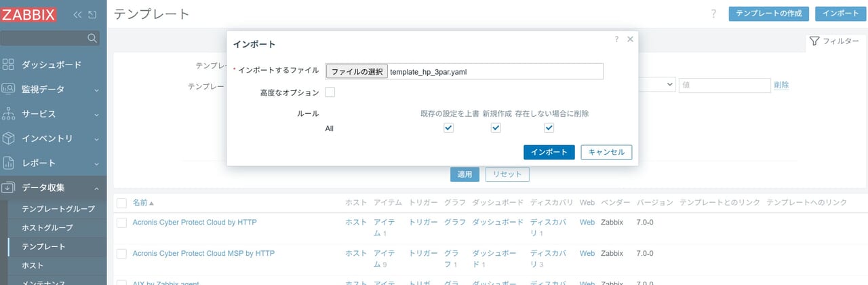Click the tag 値 input field

tap(724, 85)
